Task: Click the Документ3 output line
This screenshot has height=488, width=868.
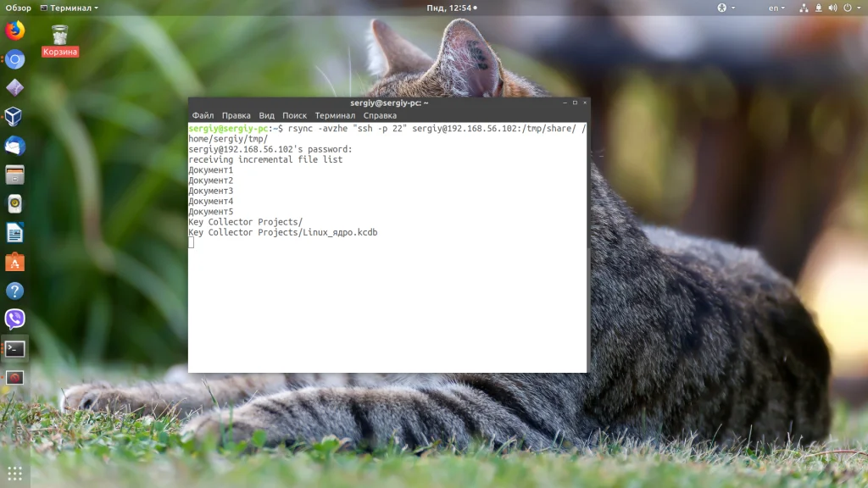Action: coord(211,191)
